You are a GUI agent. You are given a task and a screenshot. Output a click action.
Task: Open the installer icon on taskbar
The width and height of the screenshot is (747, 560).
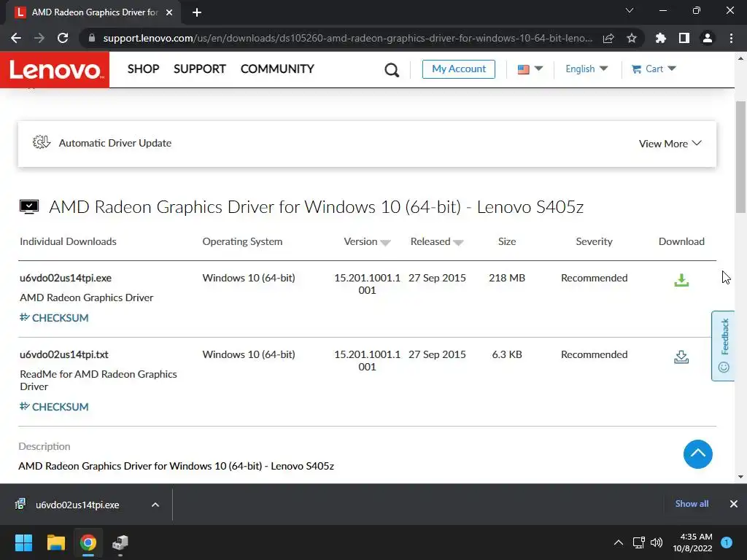coord(120,542)
